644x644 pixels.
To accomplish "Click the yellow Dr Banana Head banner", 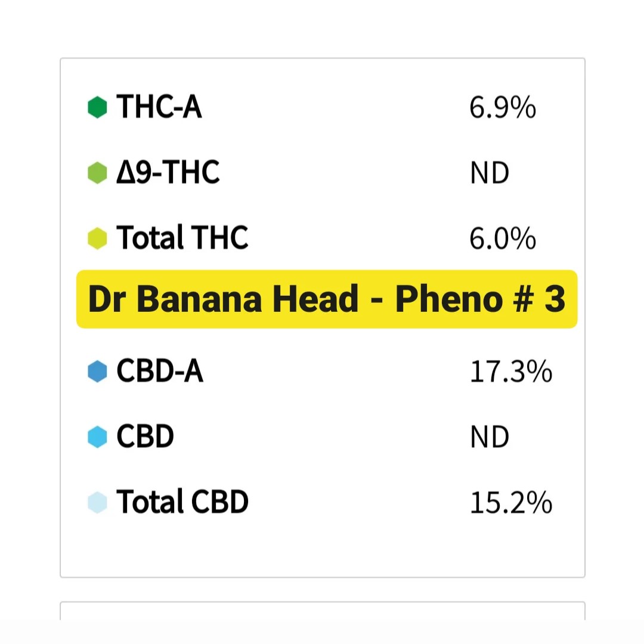I will tap(327, 299).
